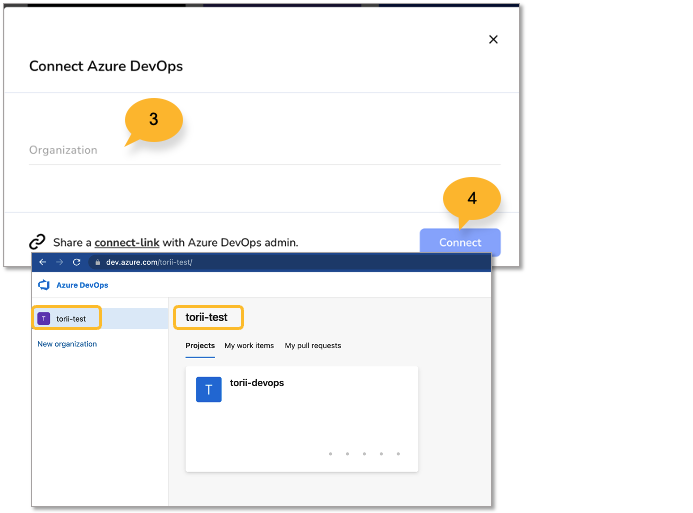
Task: Click the Connect Azure DevOps title
Action: (106, 66)
